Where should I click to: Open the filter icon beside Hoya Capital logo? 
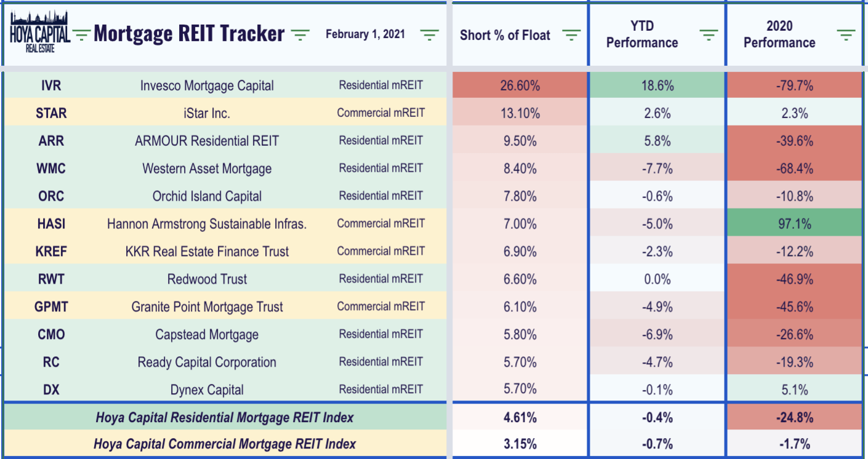[82, 34]
